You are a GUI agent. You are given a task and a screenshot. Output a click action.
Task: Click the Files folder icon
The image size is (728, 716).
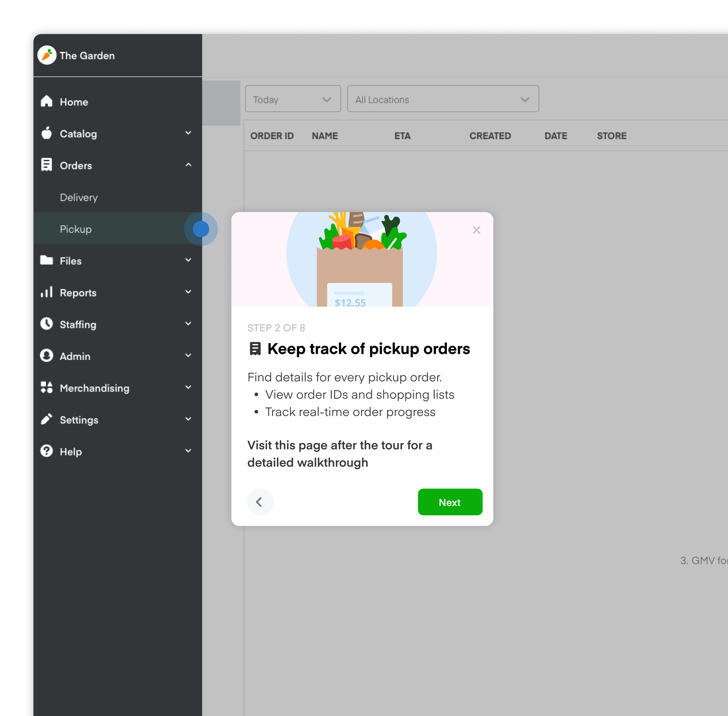coord(47,260)
